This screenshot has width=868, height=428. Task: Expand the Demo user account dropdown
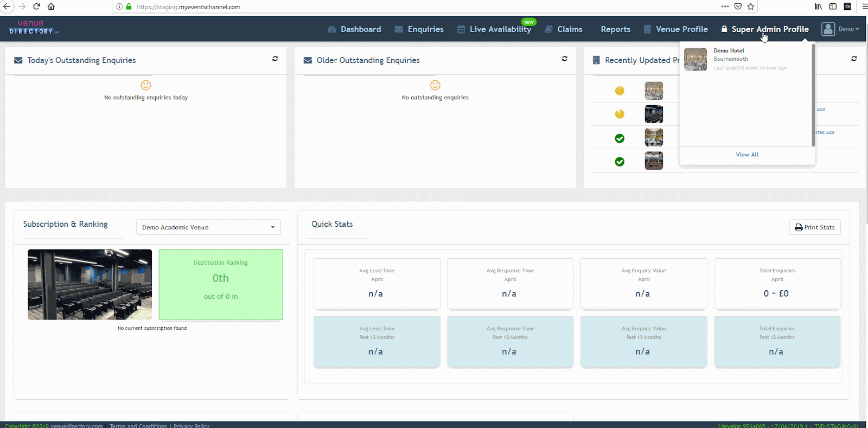click(x=848, y=29)
